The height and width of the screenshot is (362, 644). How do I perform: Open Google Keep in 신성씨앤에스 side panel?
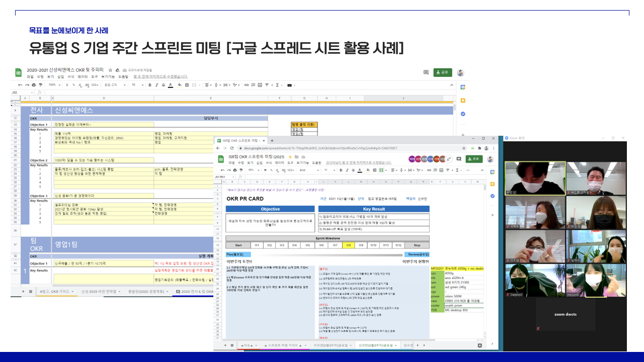(463, 100)
